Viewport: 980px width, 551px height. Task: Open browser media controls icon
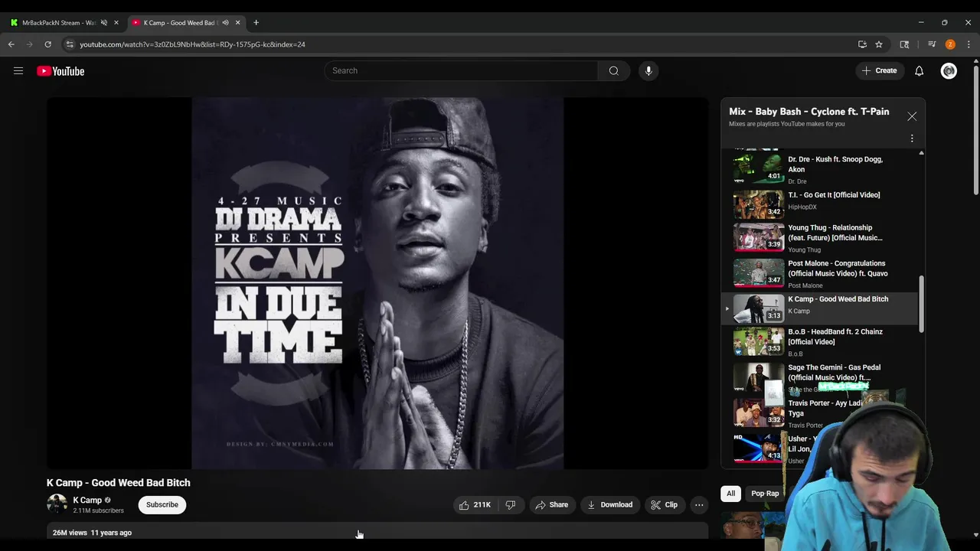point(932,44)
